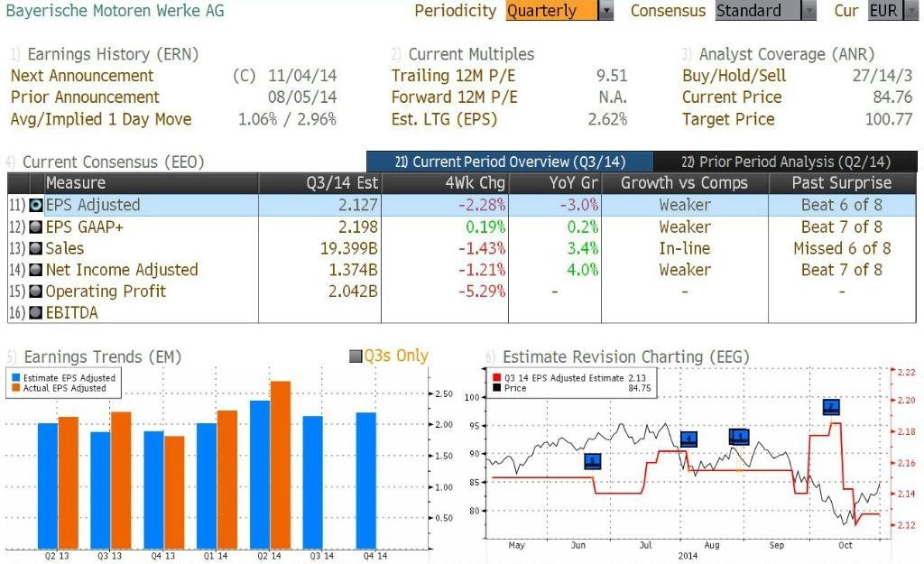
Task: Click the Next Announcement label
Action: pos(82,76)
